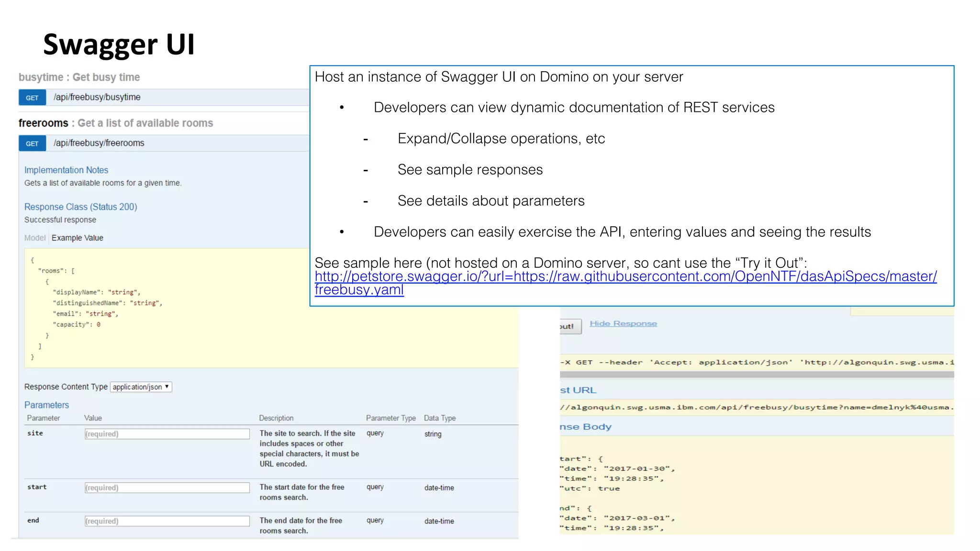Click the Try it out! button
Viewport: 980px width, 551px height.
570,326
